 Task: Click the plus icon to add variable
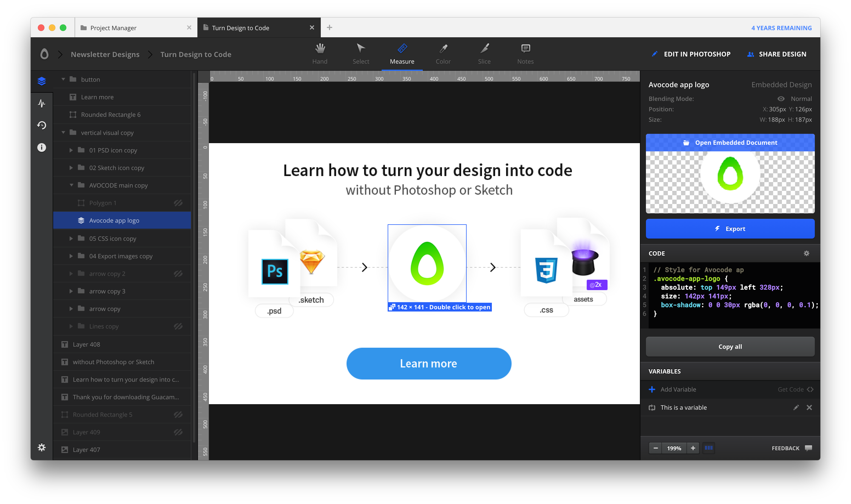652,389
